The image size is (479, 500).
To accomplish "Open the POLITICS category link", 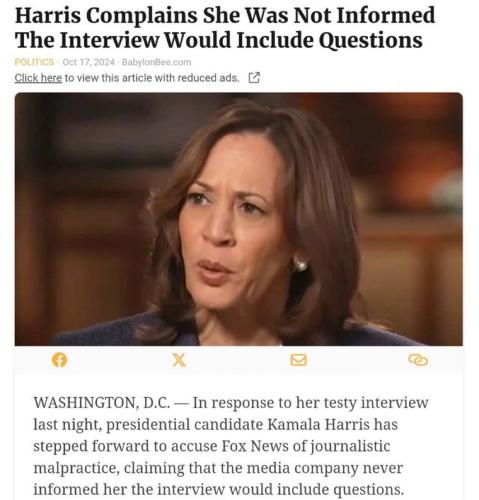I will click(x=34, y=62).
